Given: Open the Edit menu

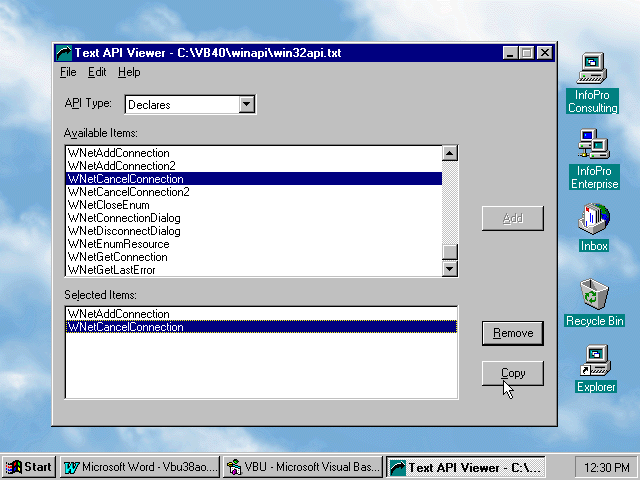Looking at the screenshot, I should [97, 72].
